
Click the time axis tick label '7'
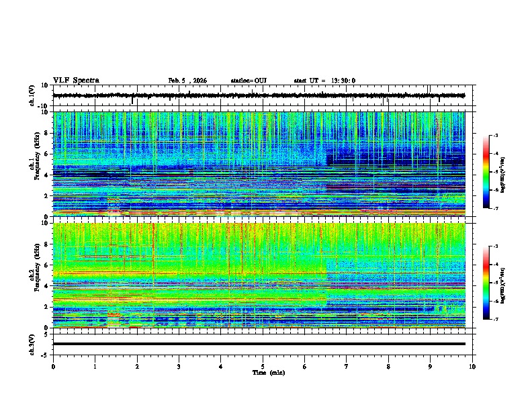(347, 367)
